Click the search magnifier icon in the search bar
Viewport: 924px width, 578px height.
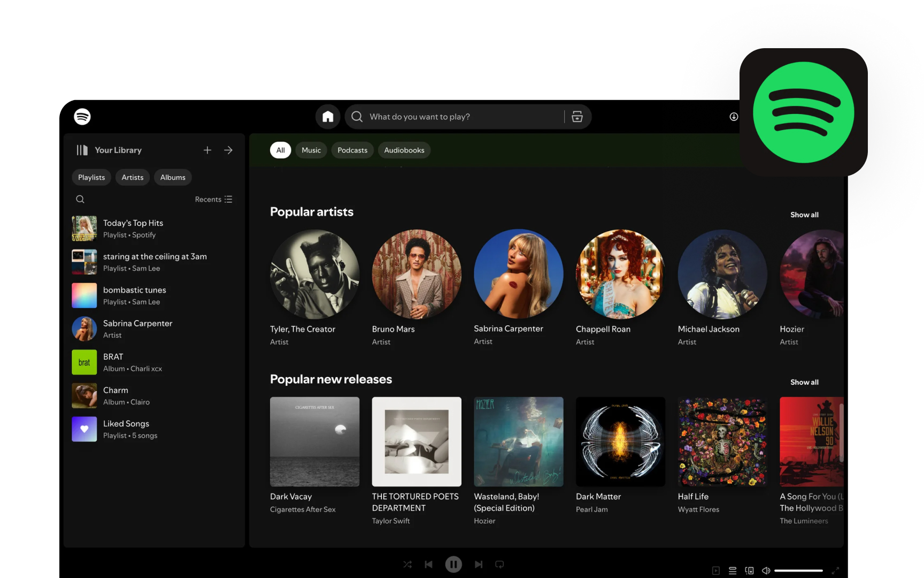point(357,117)
